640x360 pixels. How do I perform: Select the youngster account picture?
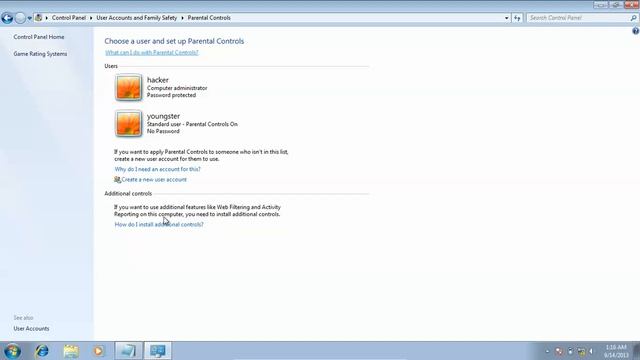point(128,123)
